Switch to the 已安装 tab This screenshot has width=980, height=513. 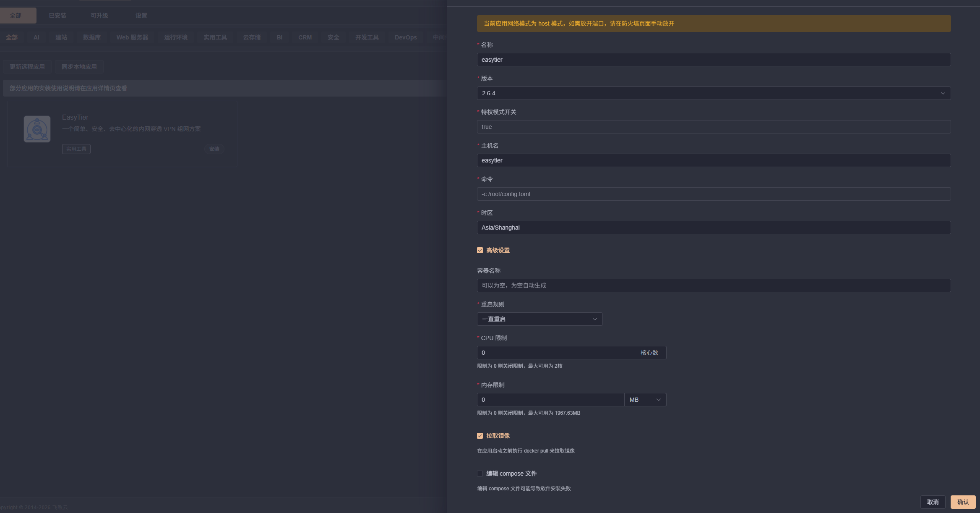[57, 16]
